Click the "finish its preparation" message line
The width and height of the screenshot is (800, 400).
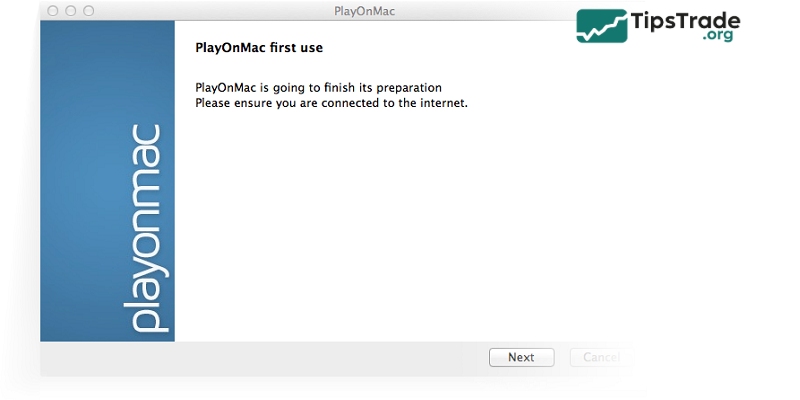tap(318, 87)
